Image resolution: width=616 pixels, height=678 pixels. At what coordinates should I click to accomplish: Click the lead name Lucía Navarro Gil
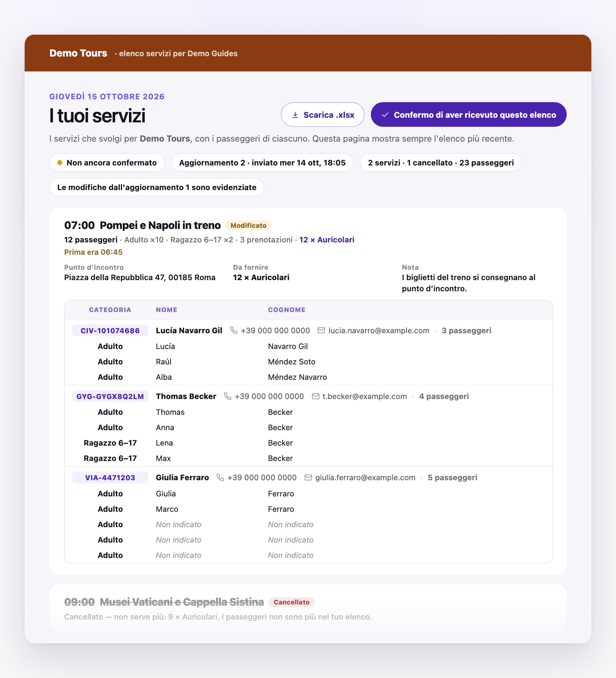[x=189, y=331]
